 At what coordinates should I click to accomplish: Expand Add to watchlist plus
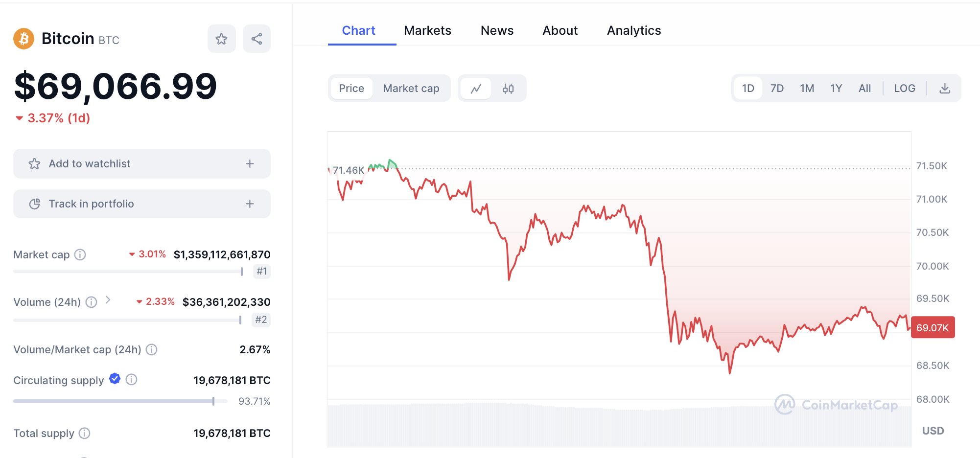[250, 164]
